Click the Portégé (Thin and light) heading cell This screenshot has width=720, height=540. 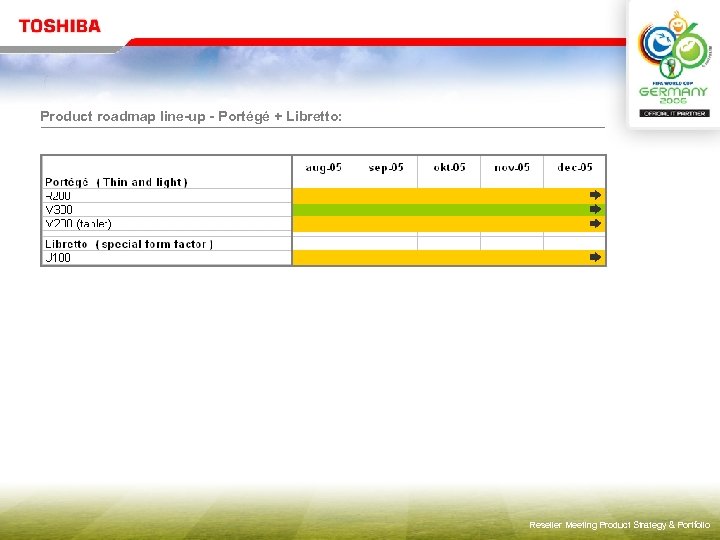(x=167, y=172)
